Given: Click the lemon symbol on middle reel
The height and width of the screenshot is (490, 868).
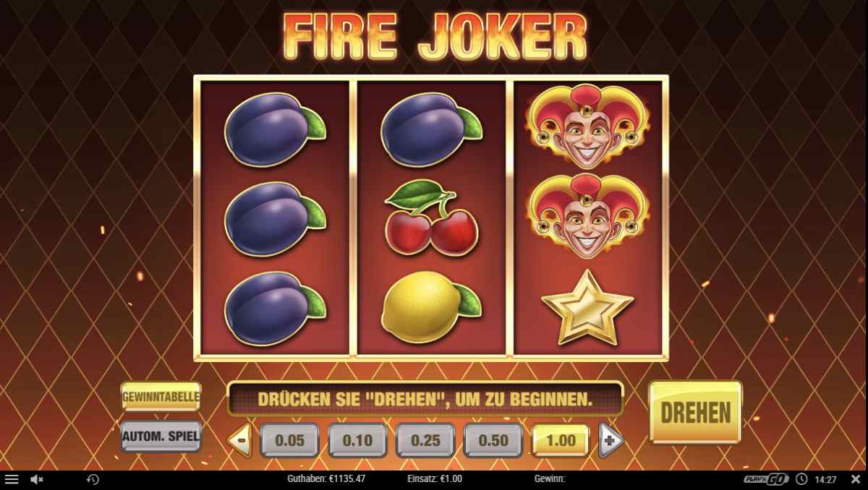Looking at the screenshot, I should (431, 306).
